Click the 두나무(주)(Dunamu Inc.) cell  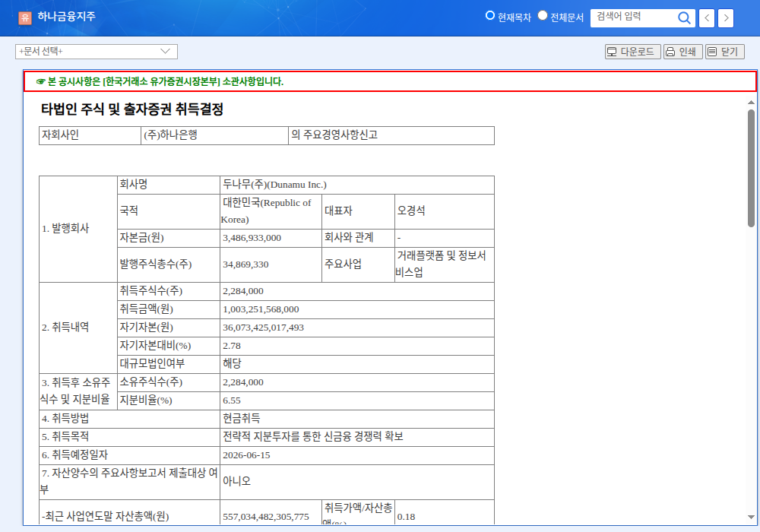pyautogui.click(x=357, y=185)
